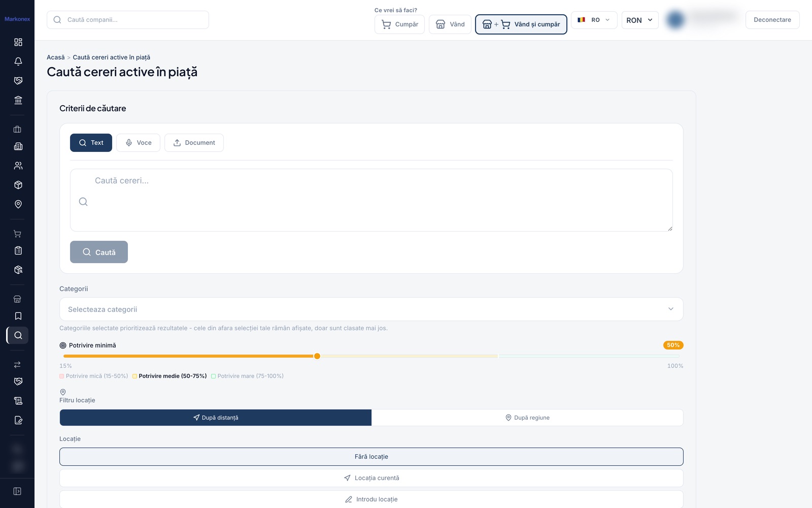Open the clipboard list icon in sidebar
The height and width of the screenshot is (508, 812).
pyautogui.click(x=18, y=250)
